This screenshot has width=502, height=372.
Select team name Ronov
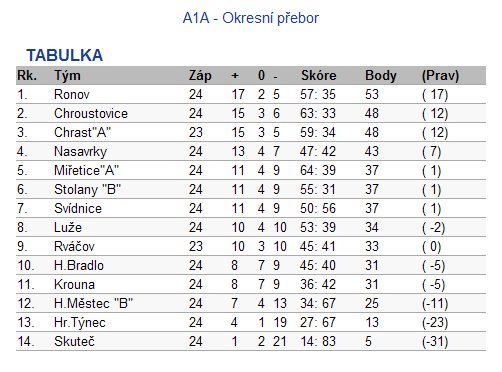click(72, 95)
